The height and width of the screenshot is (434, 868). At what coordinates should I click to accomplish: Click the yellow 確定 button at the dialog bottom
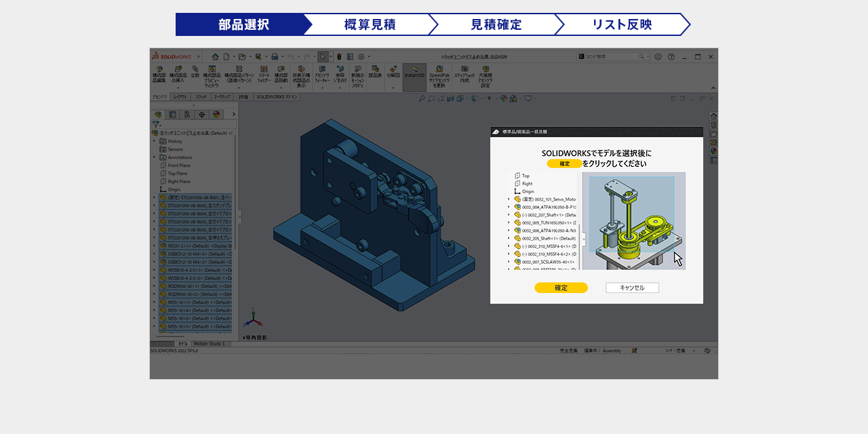pyautogui.click(x=561, y=288)
